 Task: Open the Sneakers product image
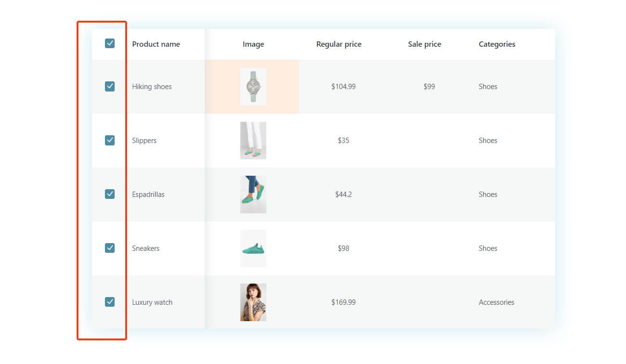[x=253, y=248]
